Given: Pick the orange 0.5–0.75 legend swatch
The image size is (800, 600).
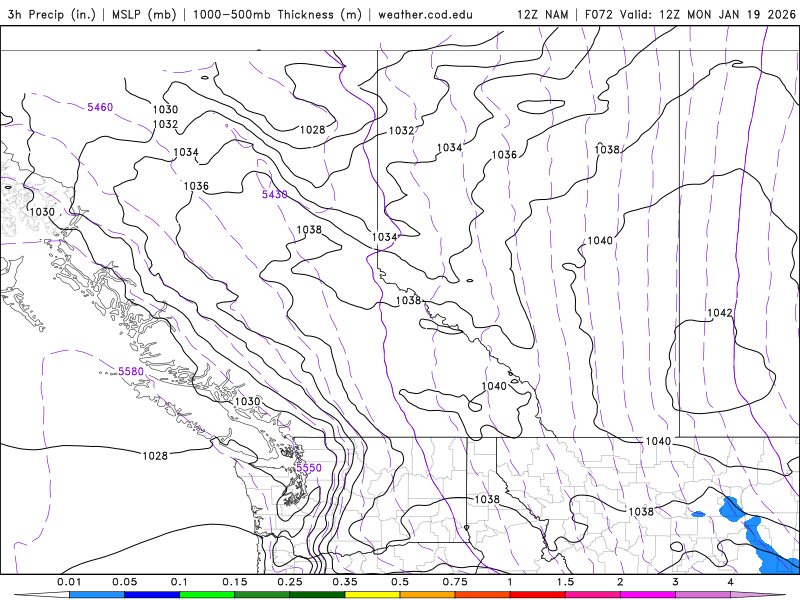Looking at the screenshot, I should [428, 595].
